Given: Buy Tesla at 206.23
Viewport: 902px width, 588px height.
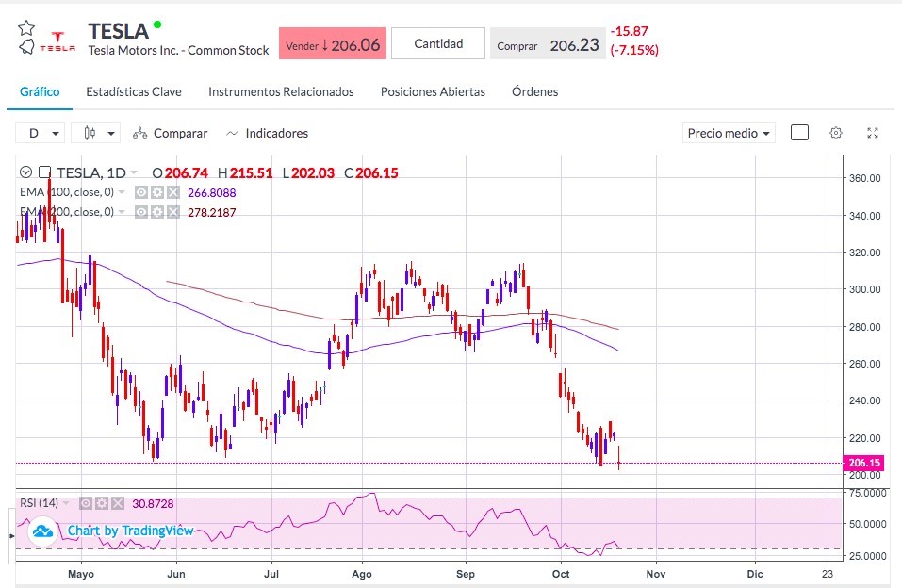Looking at the screenshot, I should pos(548,43).
